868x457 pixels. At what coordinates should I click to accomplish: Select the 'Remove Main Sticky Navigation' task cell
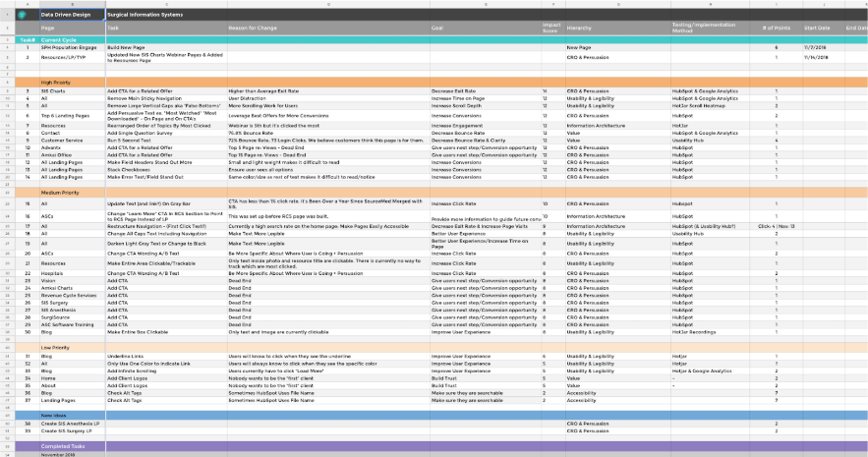tap(144, 98)
